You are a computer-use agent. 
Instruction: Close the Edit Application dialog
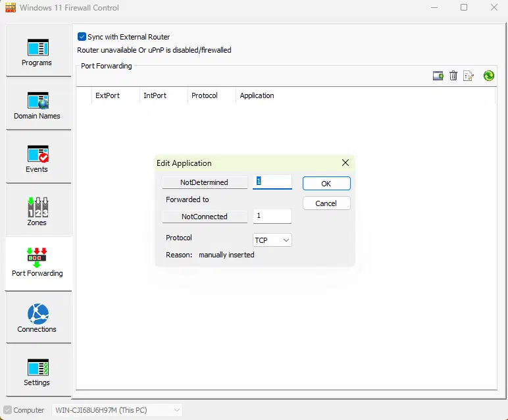pos(345,163)
